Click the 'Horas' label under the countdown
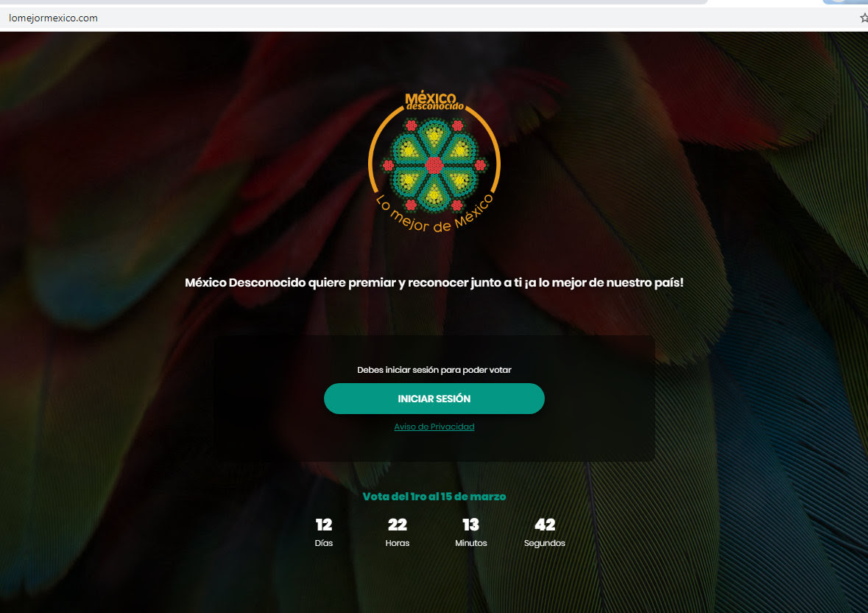This screenshot has width=868, height=613. coord(398,543)
